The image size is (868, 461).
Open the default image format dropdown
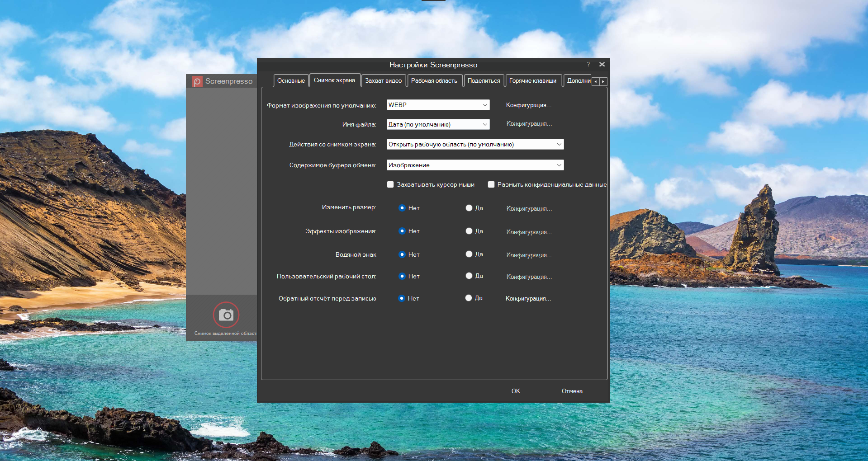click(x=438, y=105)
